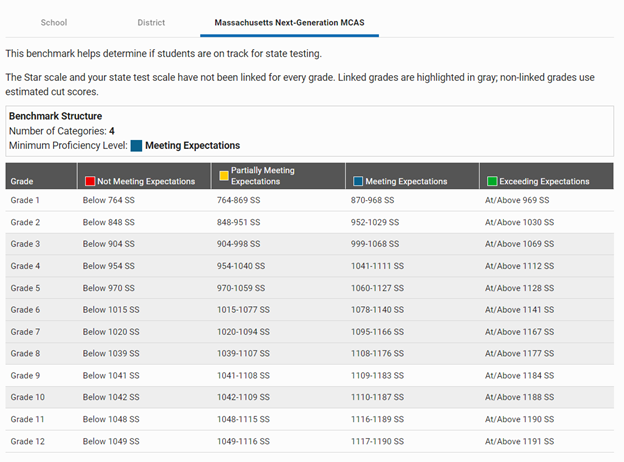Screen dimensions: 624x462
Task: Click cell '1020-1094 SS'
Action: (243, 332)
